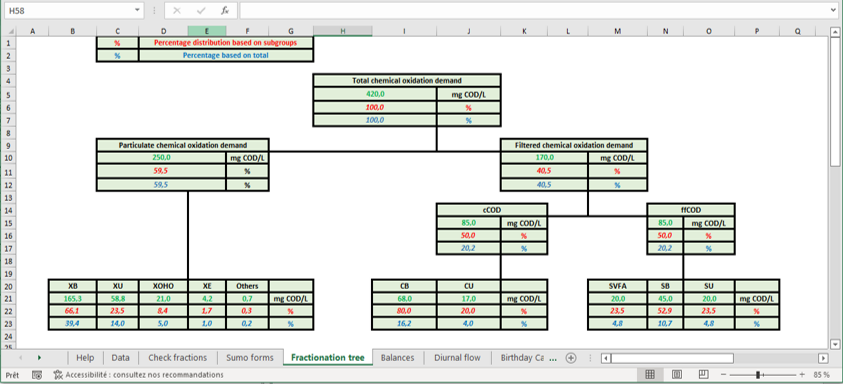
Task: Switch to Page Break Preview icon
Action: pos(703,374)
